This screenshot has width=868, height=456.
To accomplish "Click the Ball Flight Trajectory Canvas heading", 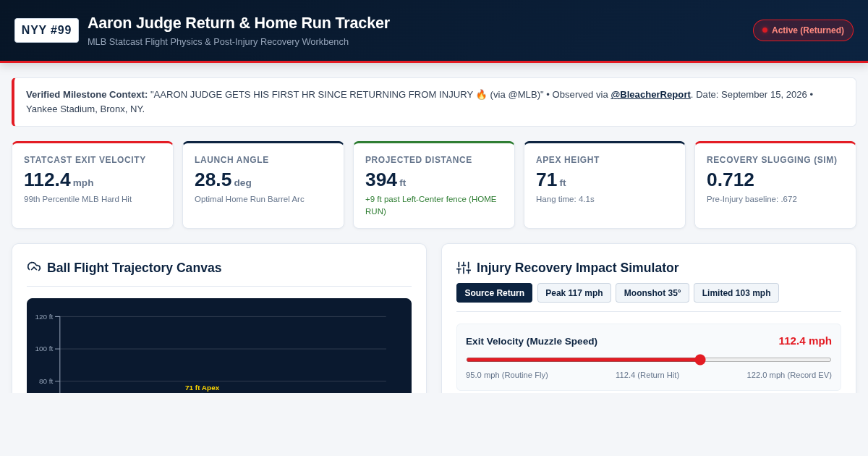I will click(x=135, y=268).
